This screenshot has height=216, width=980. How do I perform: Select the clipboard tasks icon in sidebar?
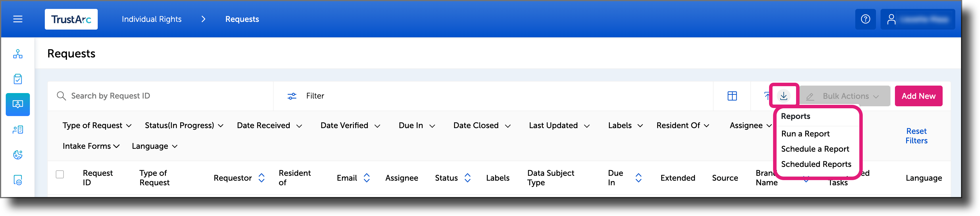(x=18, y=79)
